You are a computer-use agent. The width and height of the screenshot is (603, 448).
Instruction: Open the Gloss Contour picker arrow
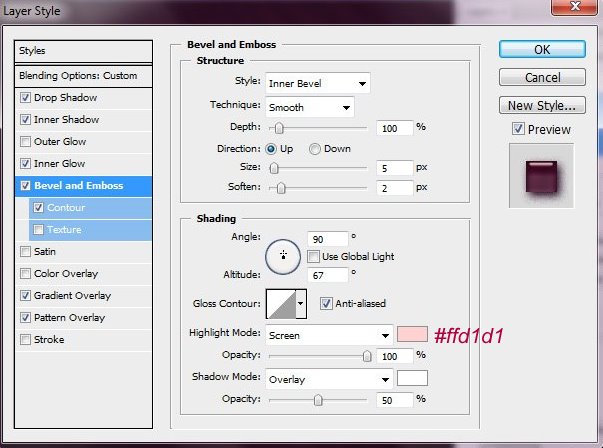point(300,304)
